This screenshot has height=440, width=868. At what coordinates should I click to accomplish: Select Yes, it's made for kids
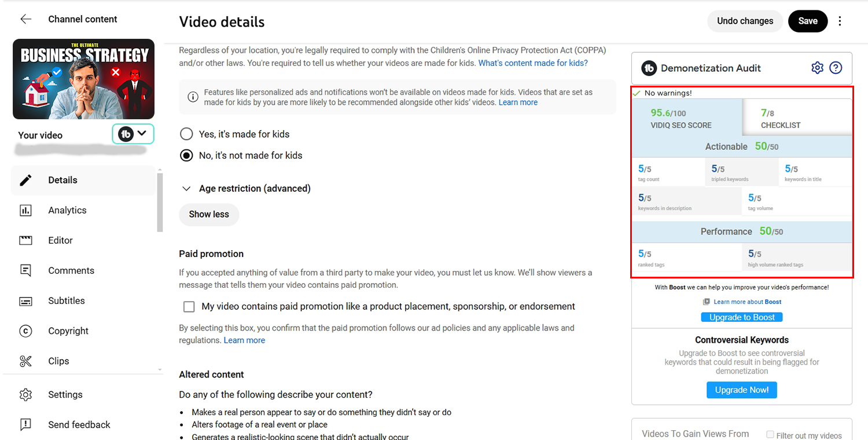186,134
